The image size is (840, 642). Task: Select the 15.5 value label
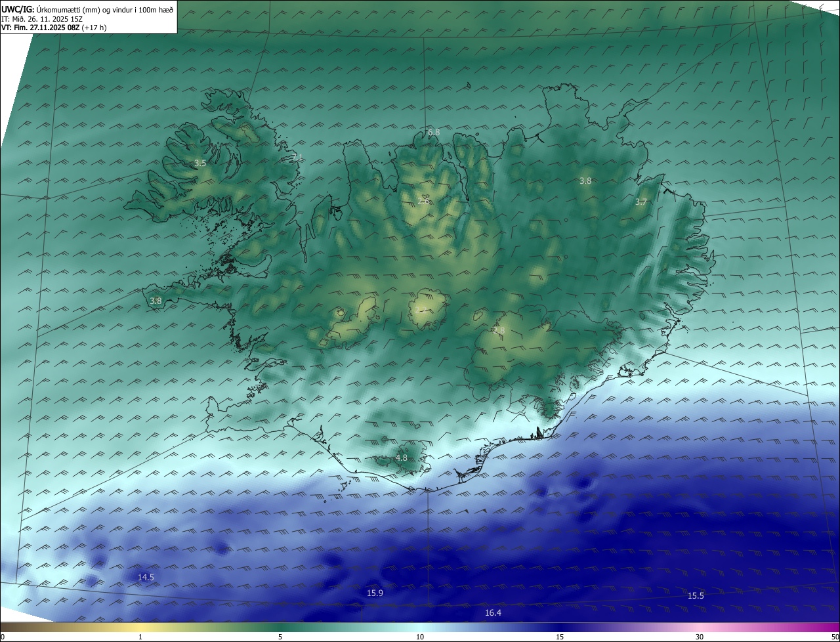coord(696,596)
